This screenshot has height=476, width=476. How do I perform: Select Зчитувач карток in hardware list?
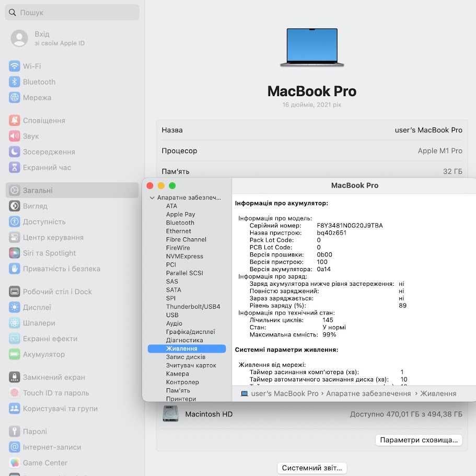click(x=191, y=365)
